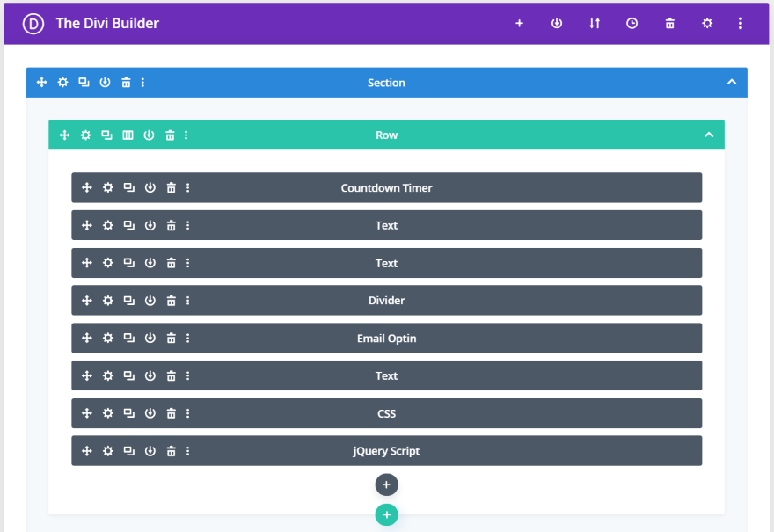
Task: Open Section settings gear
Action: coord(62,82)
